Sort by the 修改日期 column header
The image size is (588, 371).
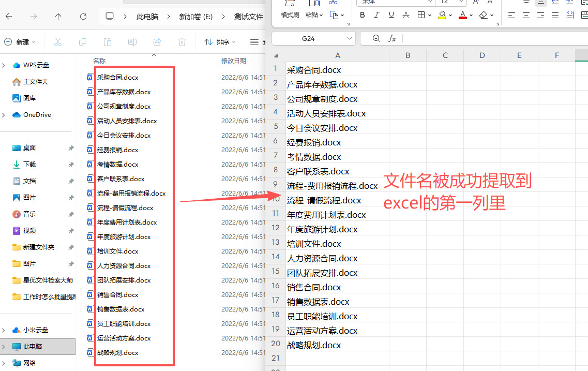tap(234, 61)
